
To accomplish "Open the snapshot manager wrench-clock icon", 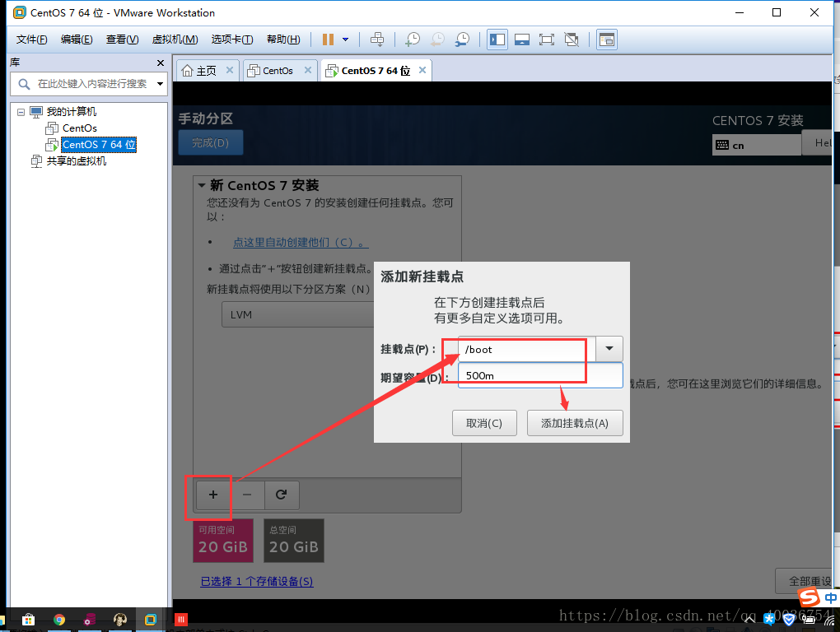I will coord(462,39).
